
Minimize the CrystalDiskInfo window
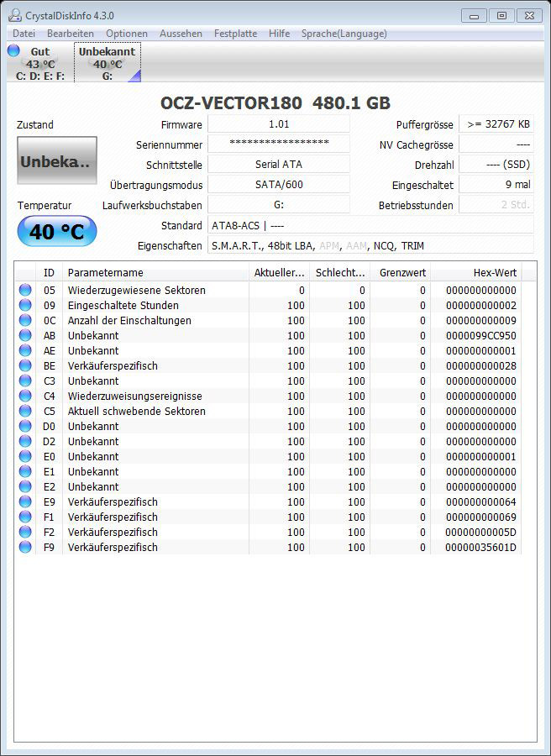[x=474, y=16]
